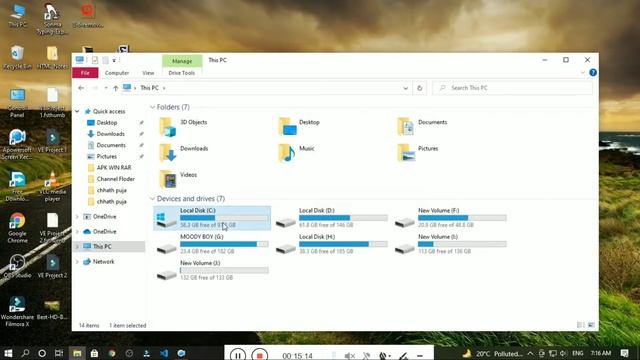Open Channel Floder in sidebar
The image size is (640, 360).
116,179
